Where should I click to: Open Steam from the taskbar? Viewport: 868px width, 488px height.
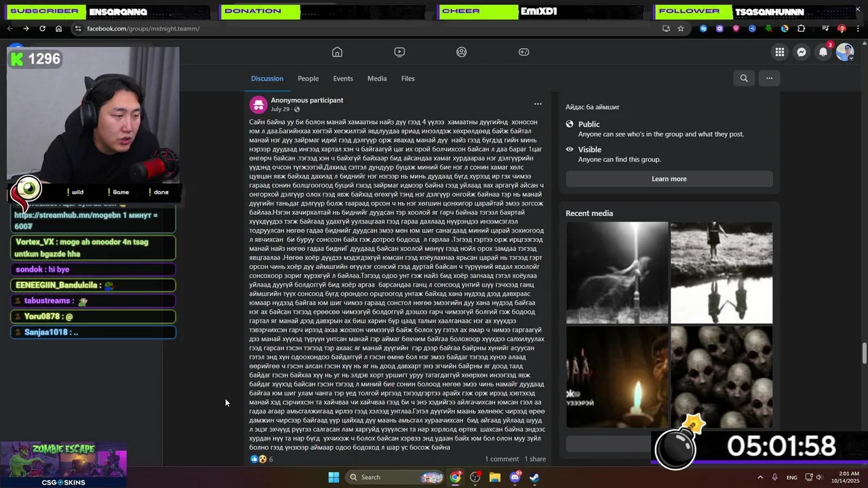pyautogui.click(x=534, y=477)
